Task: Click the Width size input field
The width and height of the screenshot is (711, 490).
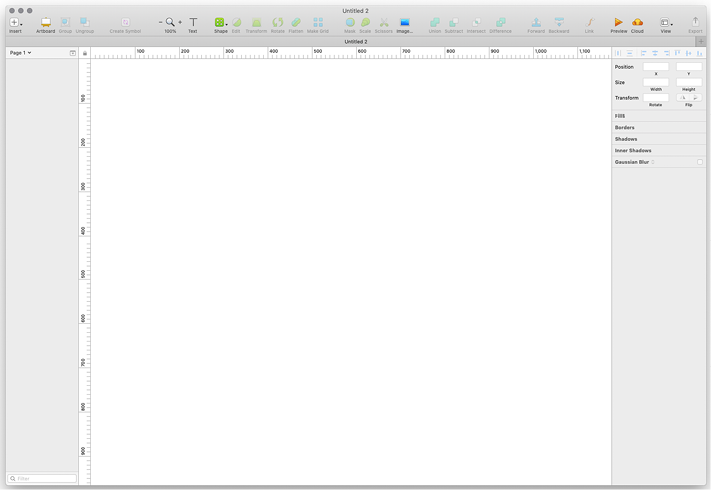Action: click(x=656, y=82)
